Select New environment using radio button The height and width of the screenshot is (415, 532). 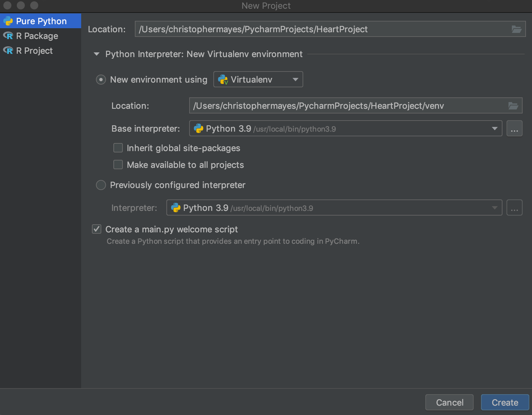pyautogui.click(x=101, y=80)
